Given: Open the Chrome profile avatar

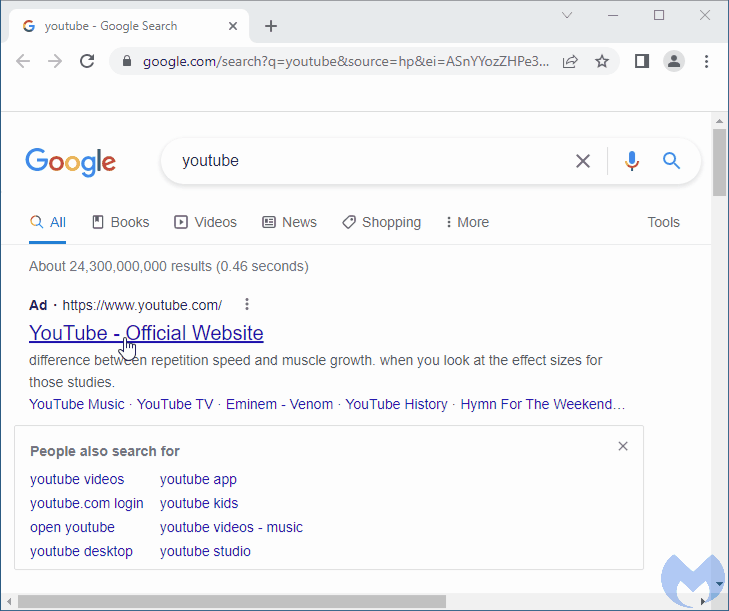Looking at the screenshot, I should coord(674,61).
